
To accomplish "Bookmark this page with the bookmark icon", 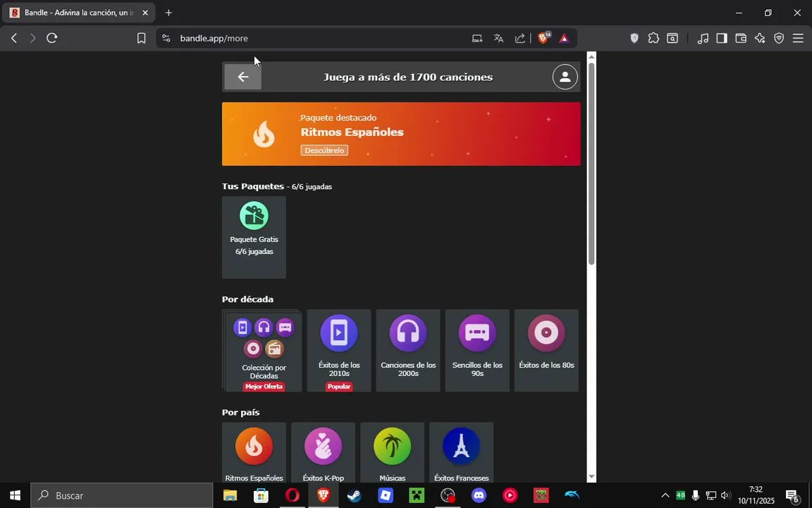I will 142,38.
